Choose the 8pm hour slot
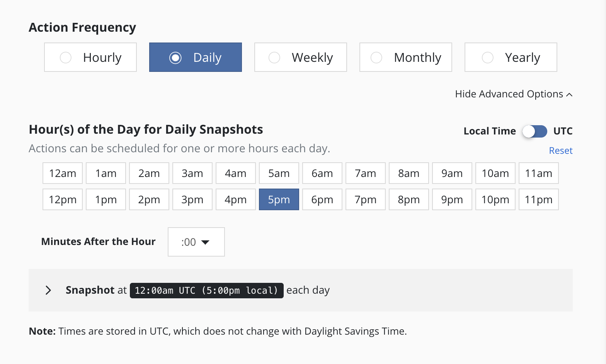This screenshot has height=364, width=606. 409,200
